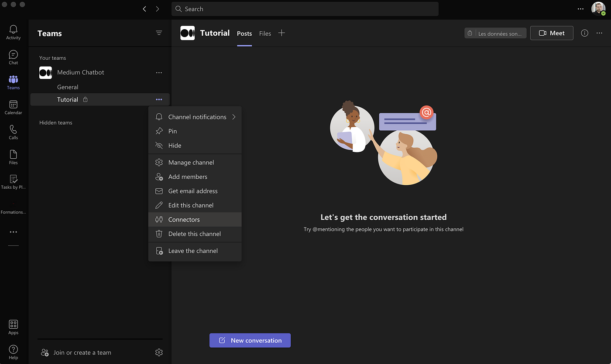Open Tasks by Planner app
This screenshot has height=364, width=611.
point(13,182)
